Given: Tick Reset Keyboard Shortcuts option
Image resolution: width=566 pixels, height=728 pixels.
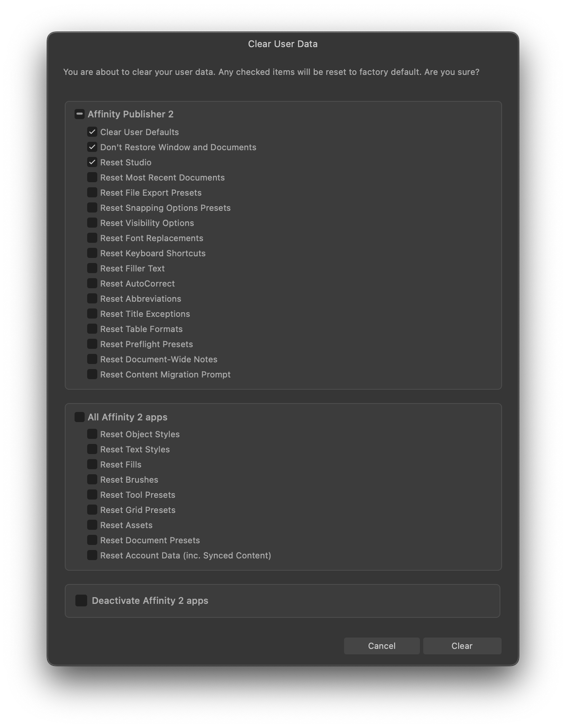Looking at the screenshot, I should point(92,253).
